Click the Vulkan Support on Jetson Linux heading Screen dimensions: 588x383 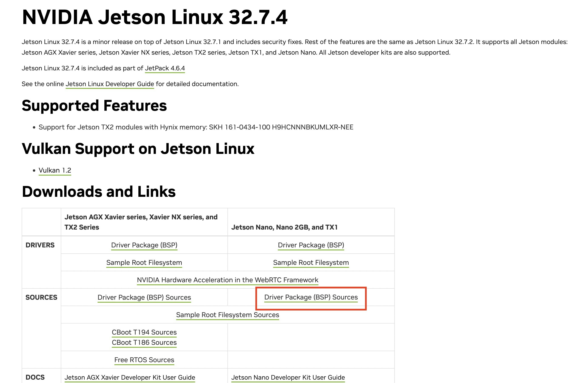click(x=138, y=149)
